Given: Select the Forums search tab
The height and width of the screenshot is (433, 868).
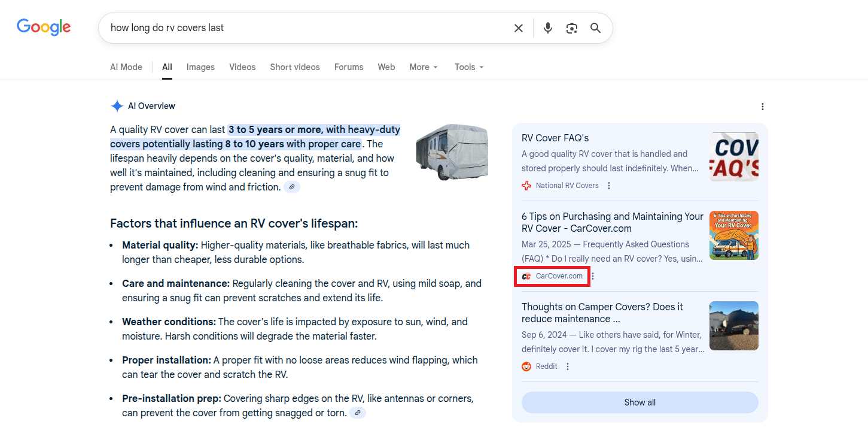Looking at the screenshot, I should point(349,66).
